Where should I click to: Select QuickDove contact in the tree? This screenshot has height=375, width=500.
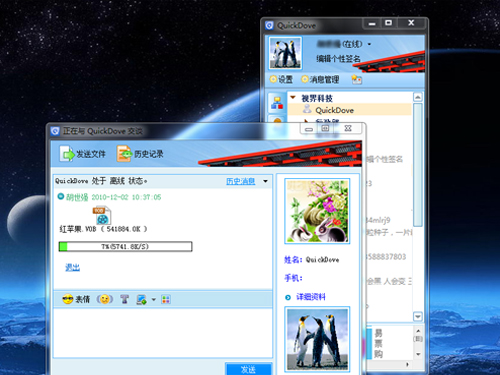coord(349,110)
